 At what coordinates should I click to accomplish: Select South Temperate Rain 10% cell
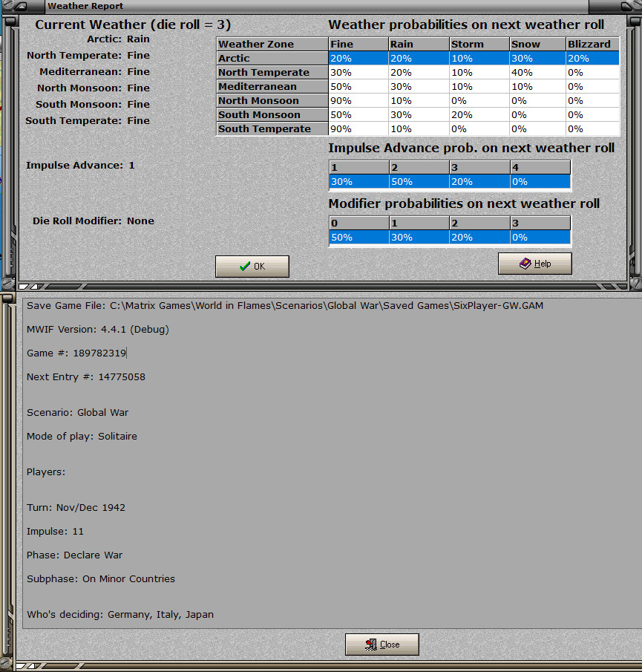coord(419,129)
